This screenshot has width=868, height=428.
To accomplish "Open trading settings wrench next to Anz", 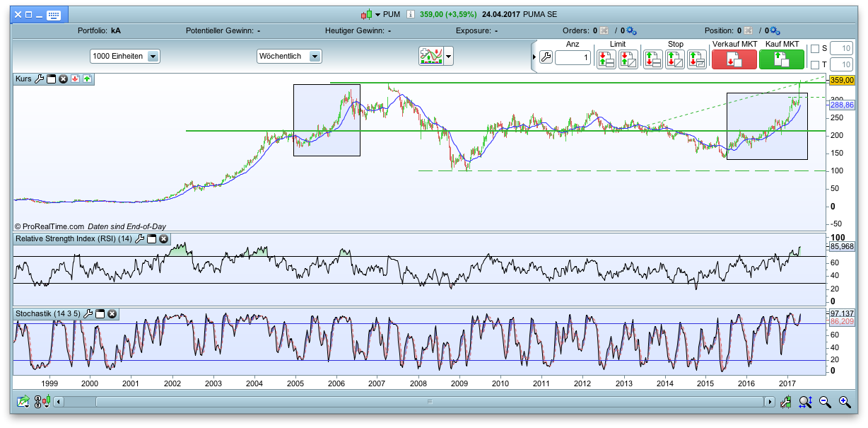I will pos(545,58).
